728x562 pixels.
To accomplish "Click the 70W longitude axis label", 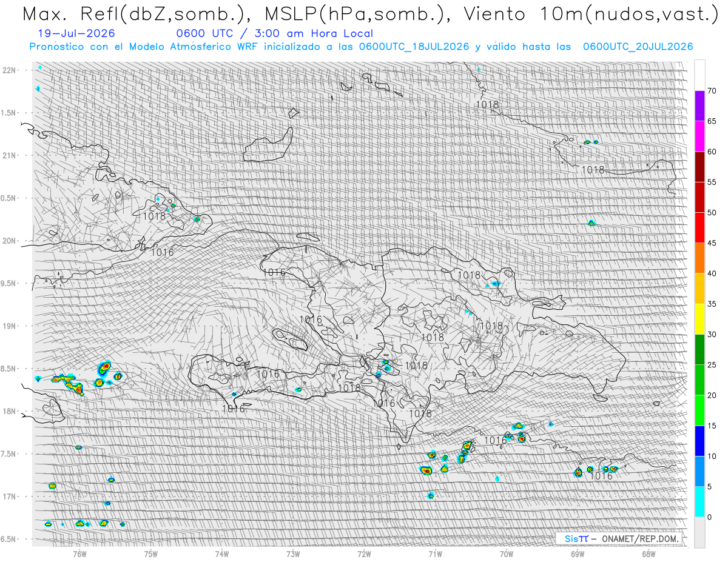I will tap(506, 554).
